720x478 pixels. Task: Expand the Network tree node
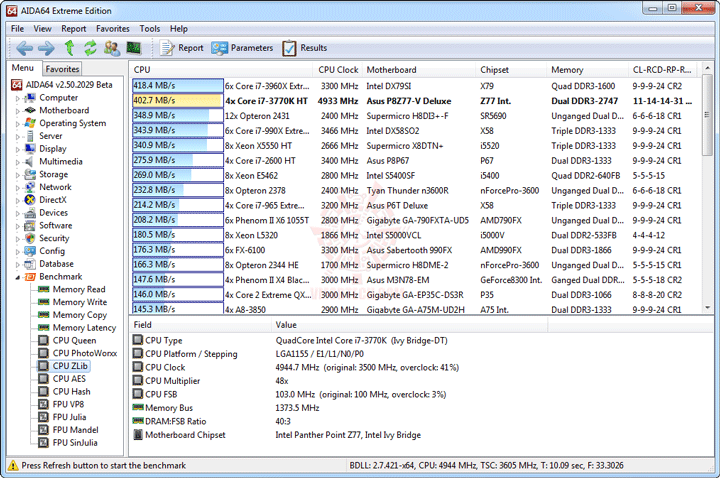coord(17,188)
